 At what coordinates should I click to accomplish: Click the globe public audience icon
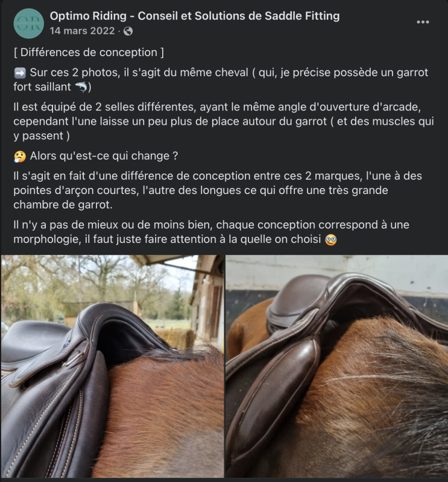click(x=128, y=31)
